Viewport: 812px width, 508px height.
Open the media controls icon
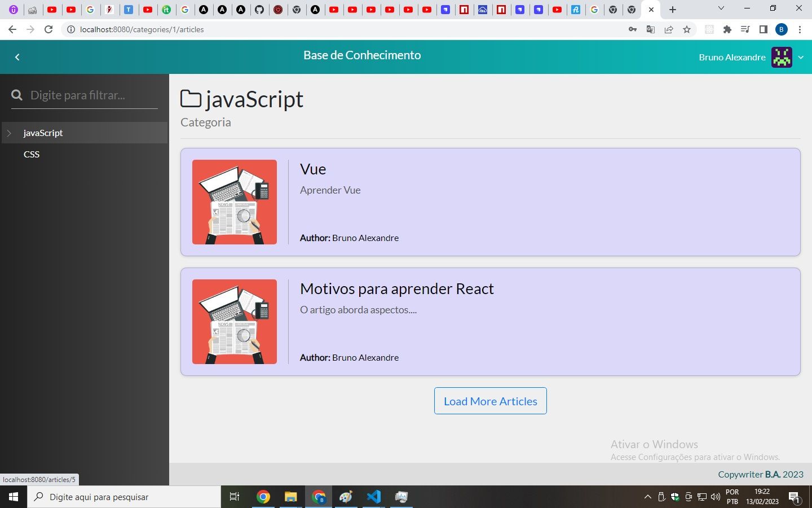click(x=745, y=29)
